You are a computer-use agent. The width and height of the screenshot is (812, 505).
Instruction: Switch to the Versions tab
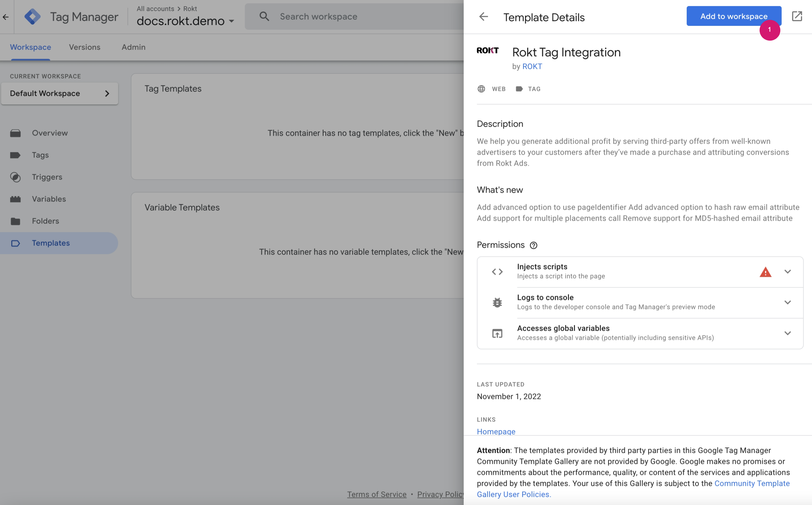pyautogui.click(x=84, y=47)
